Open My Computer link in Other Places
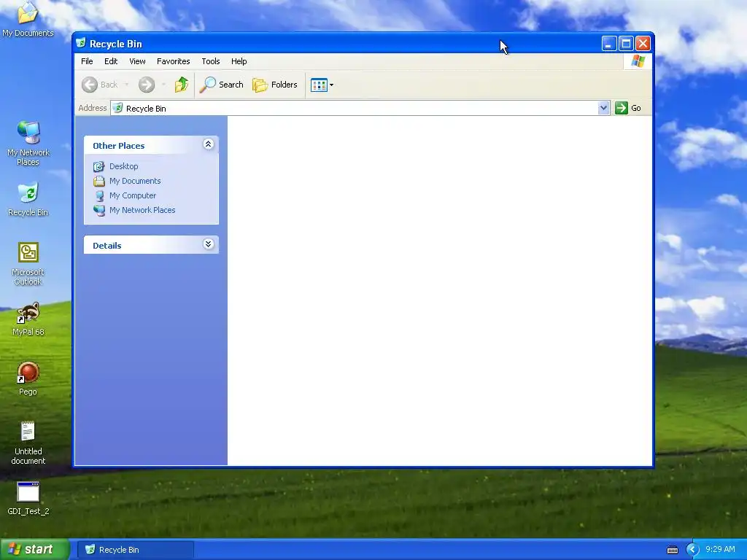The image size is (747, 560). click(133, 195)
